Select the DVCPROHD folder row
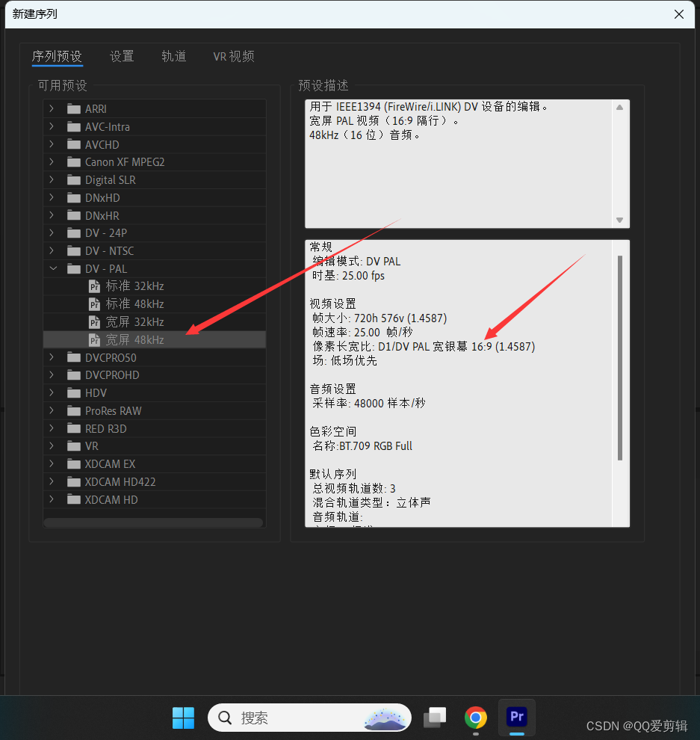 coord(155,375)
